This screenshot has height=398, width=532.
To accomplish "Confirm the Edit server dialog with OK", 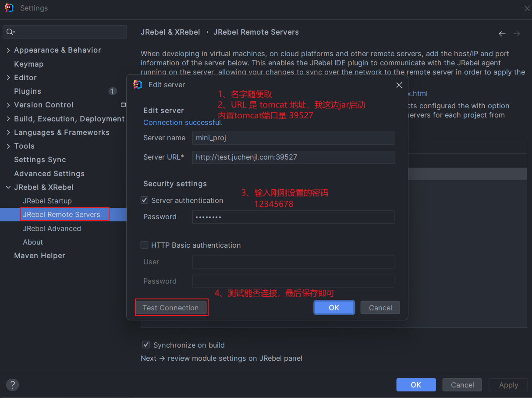I will pos(334,308).
